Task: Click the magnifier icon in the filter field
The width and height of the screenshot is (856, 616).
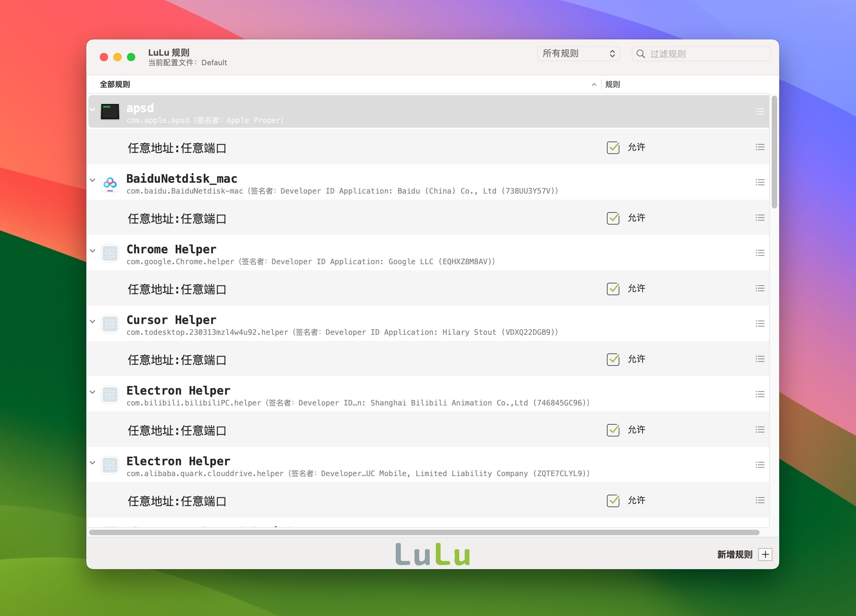Action: (641, 54)
